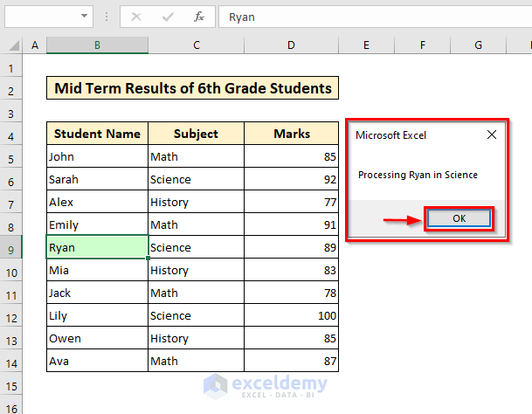Viewport: 532px width, 414px height.
Task: Select row 9 header
Action: 11,248
